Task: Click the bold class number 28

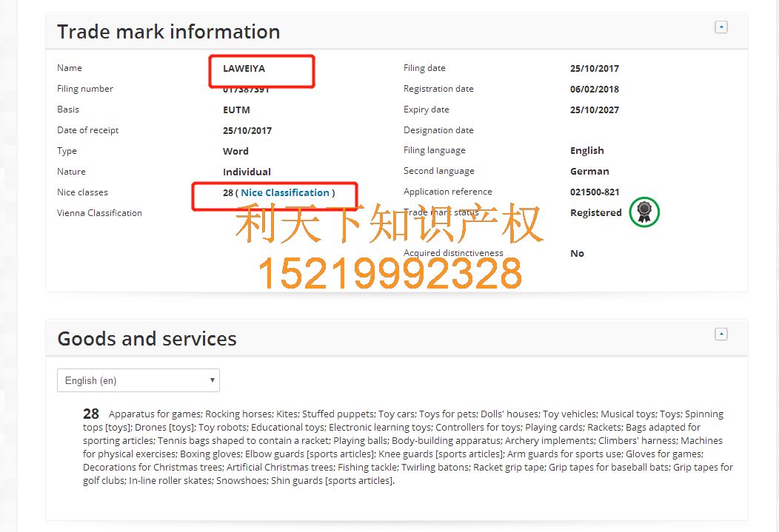Action: [91, 414]
